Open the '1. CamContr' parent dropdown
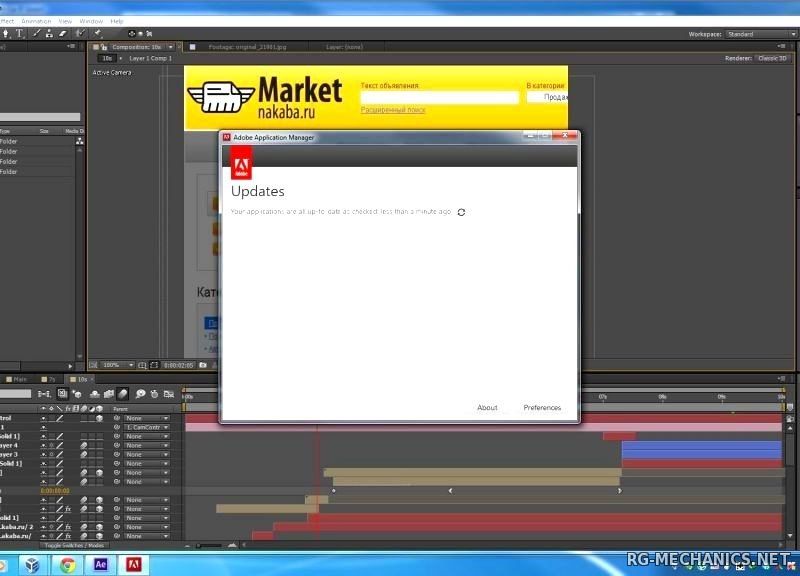 146,428
